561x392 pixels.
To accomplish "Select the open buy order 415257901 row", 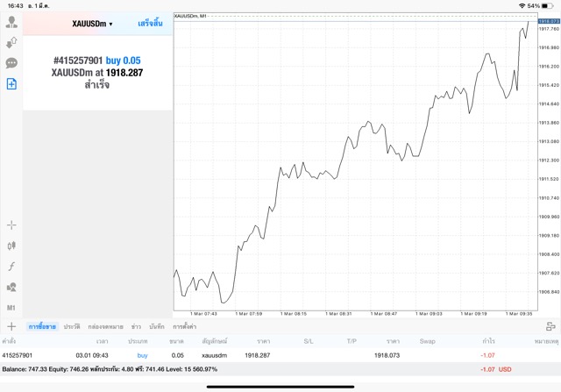I will (x=280, y=355).
